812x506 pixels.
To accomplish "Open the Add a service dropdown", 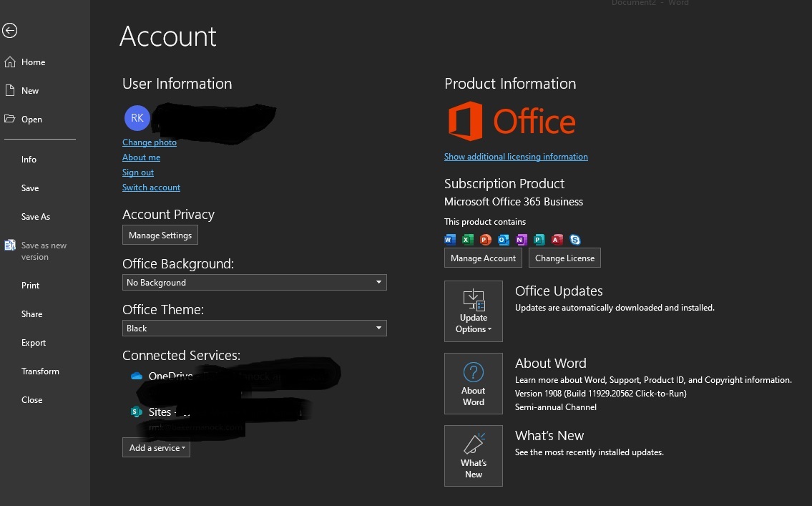I will pos(157,447).
